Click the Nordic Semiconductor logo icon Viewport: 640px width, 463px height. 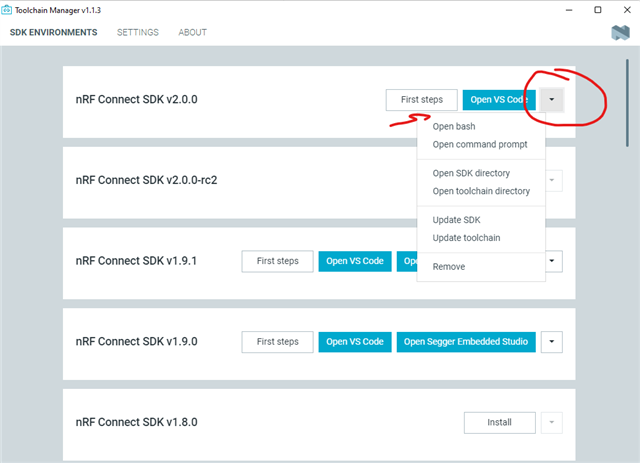click(x=620, y=33)
